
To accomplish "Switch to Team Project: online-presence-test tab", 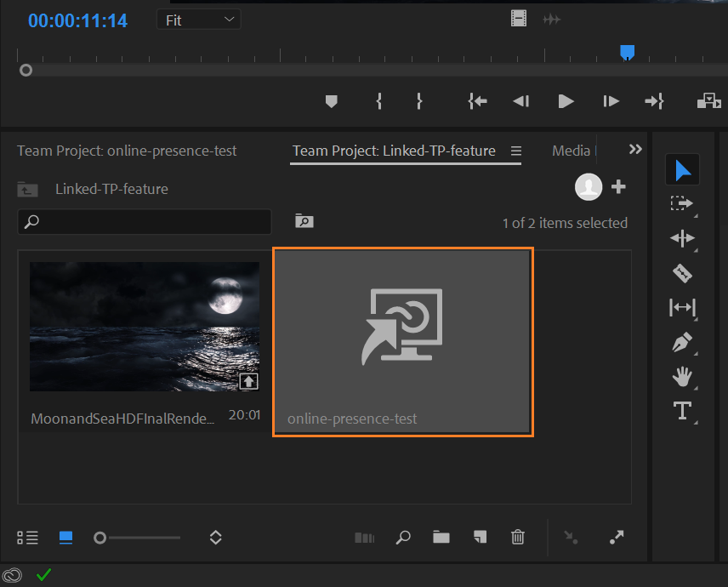I will pyautogui.click(x=127, y=151).
